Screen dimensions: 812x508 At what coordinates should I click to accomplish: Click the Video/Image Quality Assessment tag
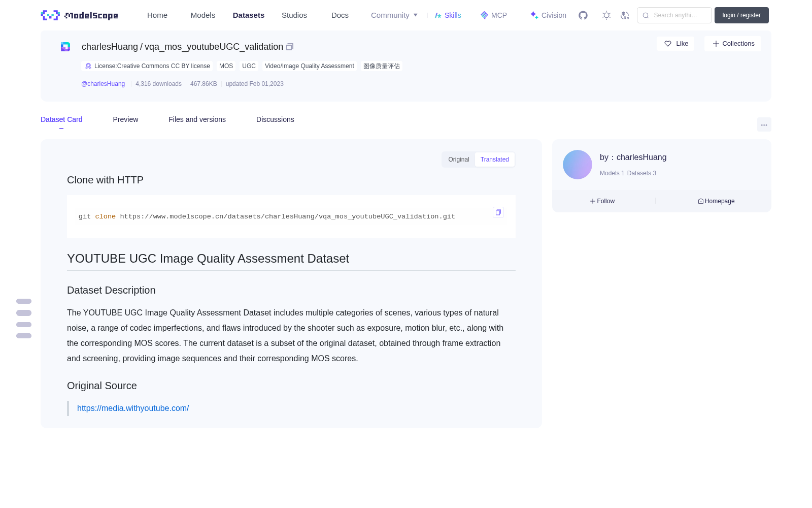pos(310,66)
